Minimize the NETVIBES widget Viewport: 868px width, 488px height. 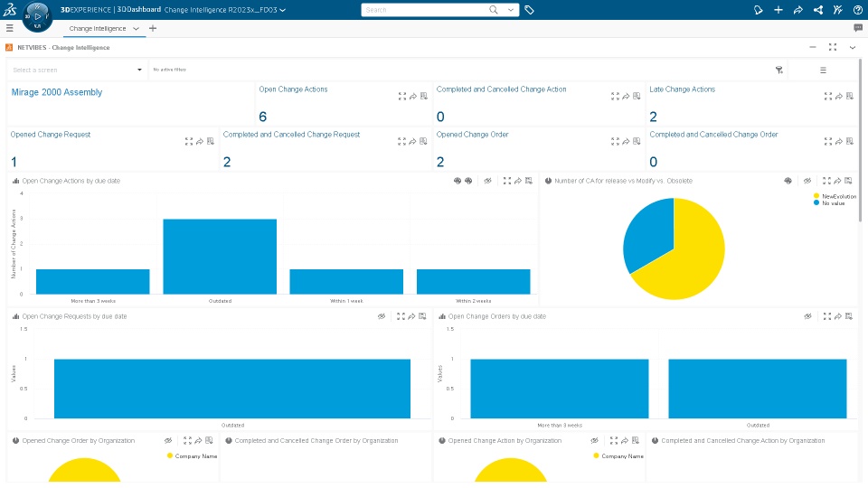click(x=813, y=47)
